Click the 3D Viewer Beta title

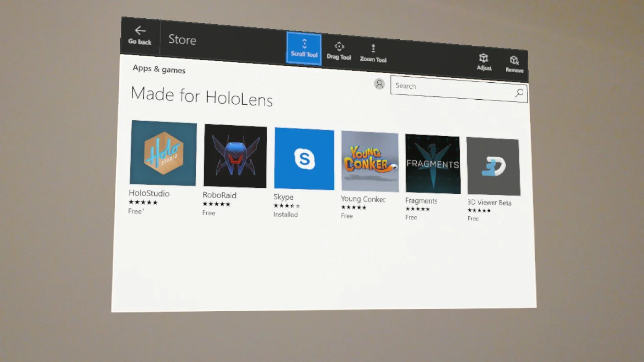click(x=489, y=202)
